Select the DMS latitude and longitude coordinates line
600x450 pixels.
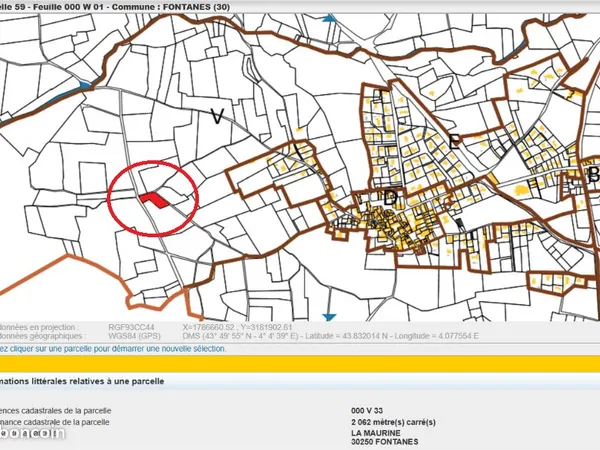point(331,336)
